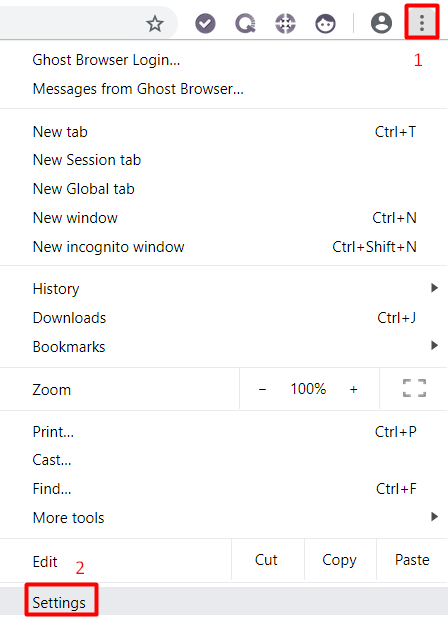This screenshot has height=620, width=448.
Task: Increase zoom with the plus button
Action: click(353, 389)
